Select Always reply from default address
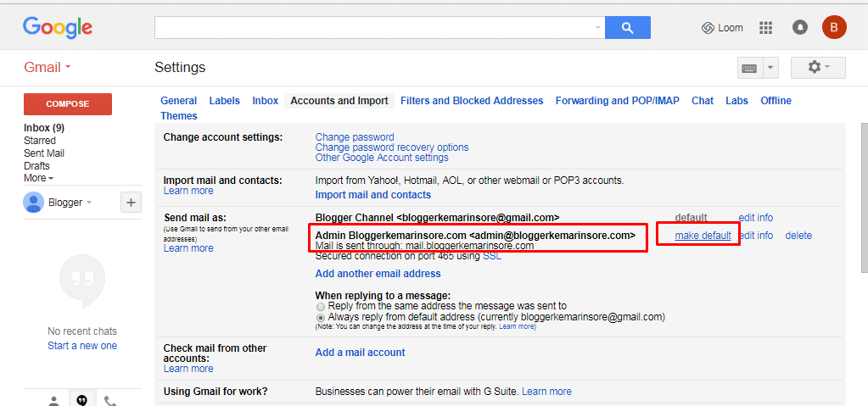This screenshot has height=406, width=868. pos(321,317)
